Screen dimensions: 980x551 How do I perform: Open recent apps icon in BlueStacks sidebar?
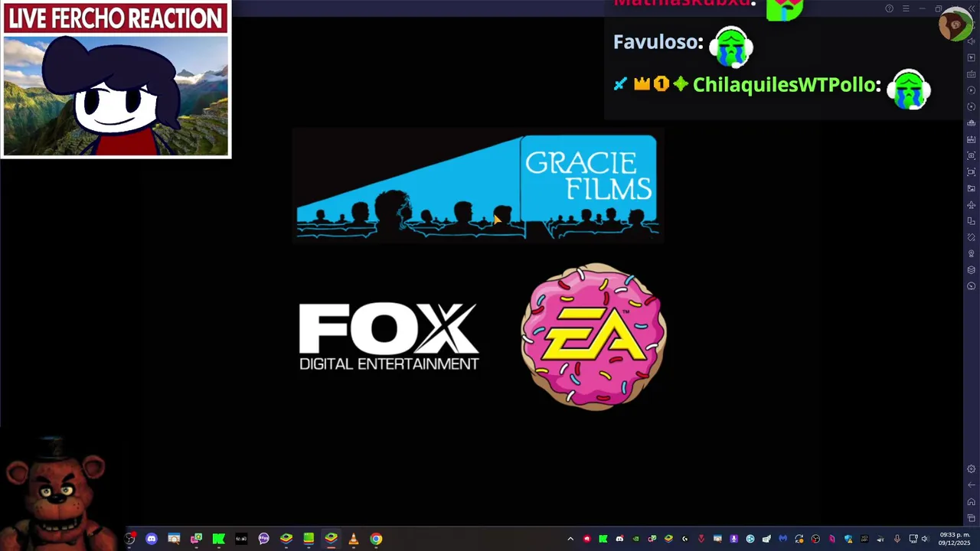click(x=971, y=518)
